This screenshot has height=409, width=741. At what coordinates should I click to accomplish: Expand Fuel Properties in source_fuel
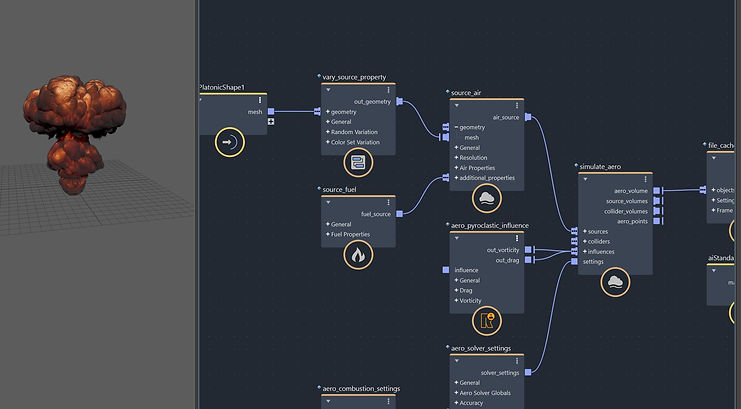[328, 234]
